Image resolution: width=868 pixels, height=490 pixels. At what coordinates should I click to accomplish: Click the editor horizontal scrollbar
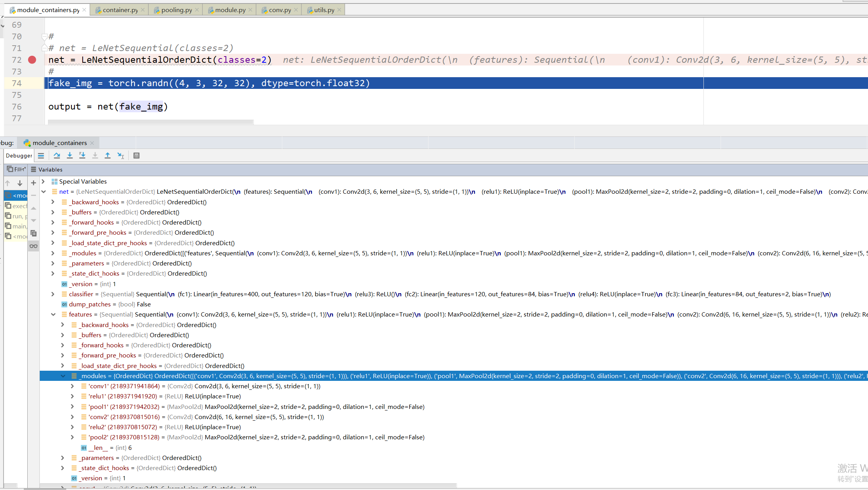coord(151,122)
